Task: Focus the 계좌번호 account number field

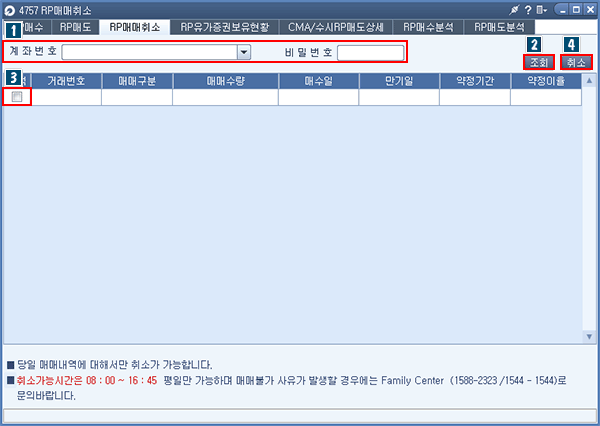Action: tap(150, 52)
